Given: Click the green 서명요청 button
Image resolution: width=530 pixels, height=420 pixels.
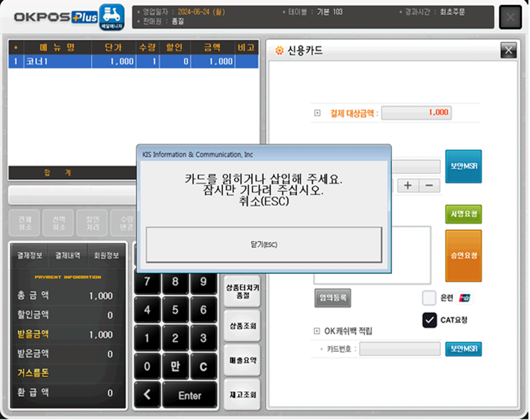Looking at the screenshot, I should pyautogui.click(x=463, y=214).
